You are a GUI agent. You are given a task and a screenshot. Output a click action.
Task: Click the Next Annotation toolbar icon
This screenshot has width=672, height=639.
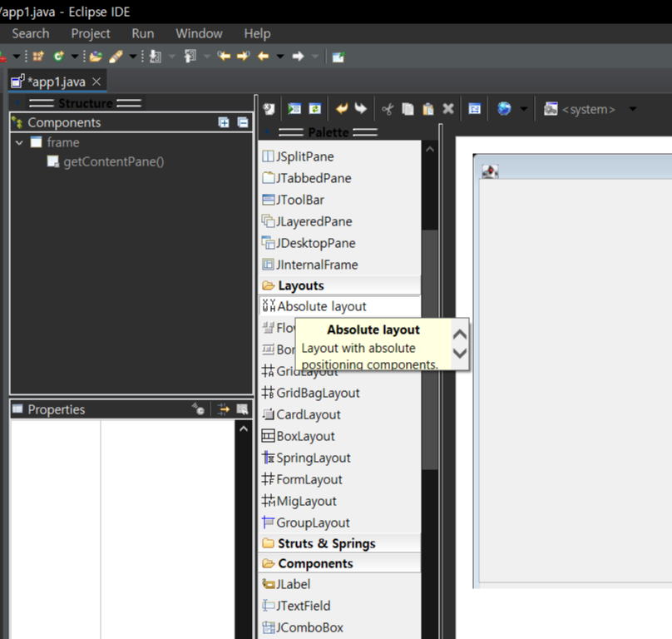click(156, 57)
